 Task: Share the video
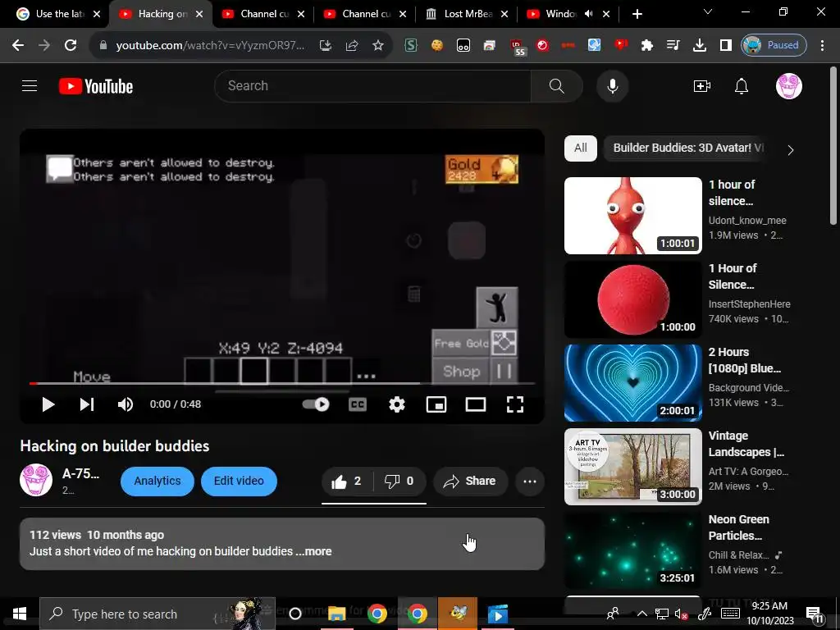click(x=470, y=481)
